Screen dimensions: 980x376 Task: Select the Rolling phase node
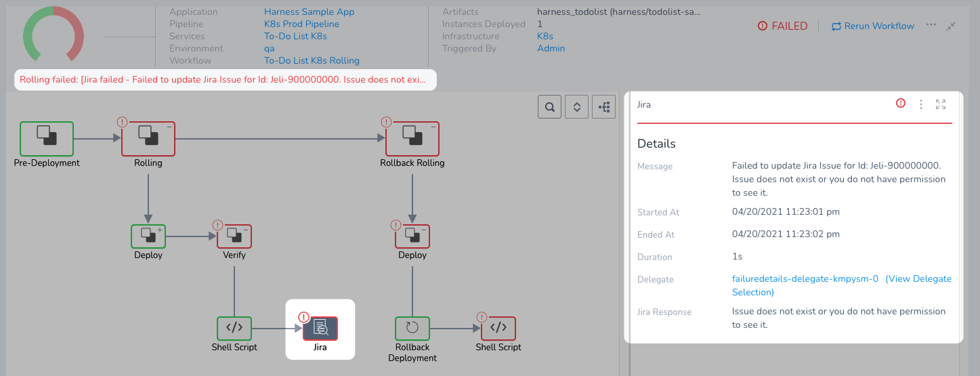click(x=148, y=139)
